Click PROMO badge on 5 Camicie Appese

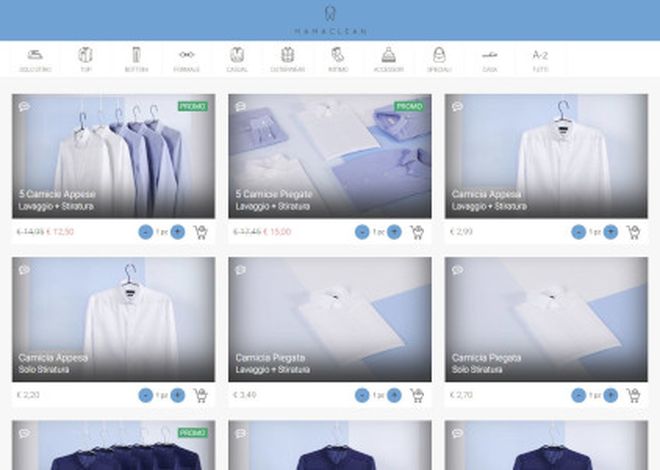point(193,106)
